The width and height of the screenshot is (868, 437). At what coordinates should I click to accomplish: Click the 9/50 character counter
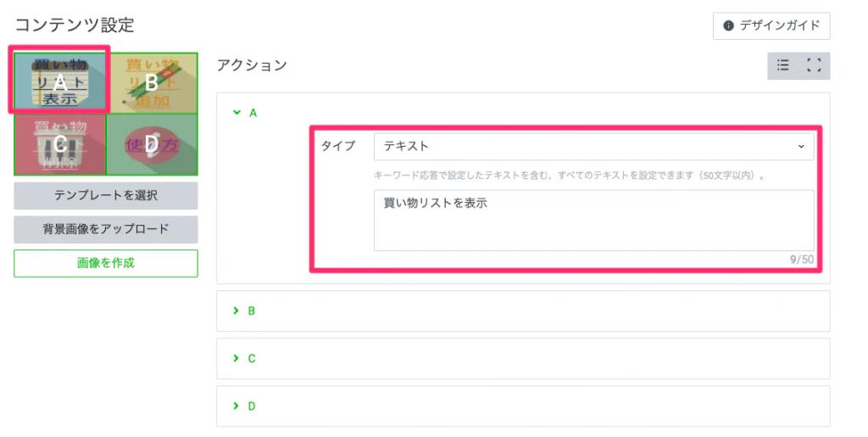coord(801,260)
